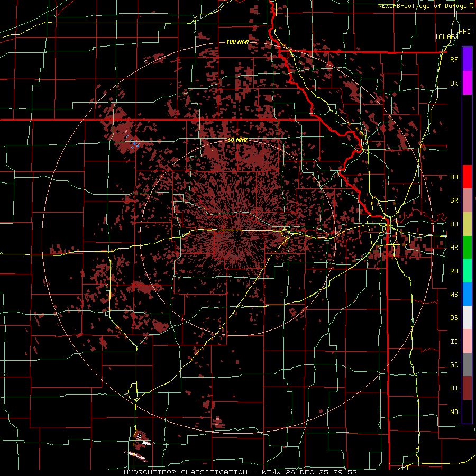Click the HA legend label
The width and height of the screenshot is (476, 476).
point(454,177)
